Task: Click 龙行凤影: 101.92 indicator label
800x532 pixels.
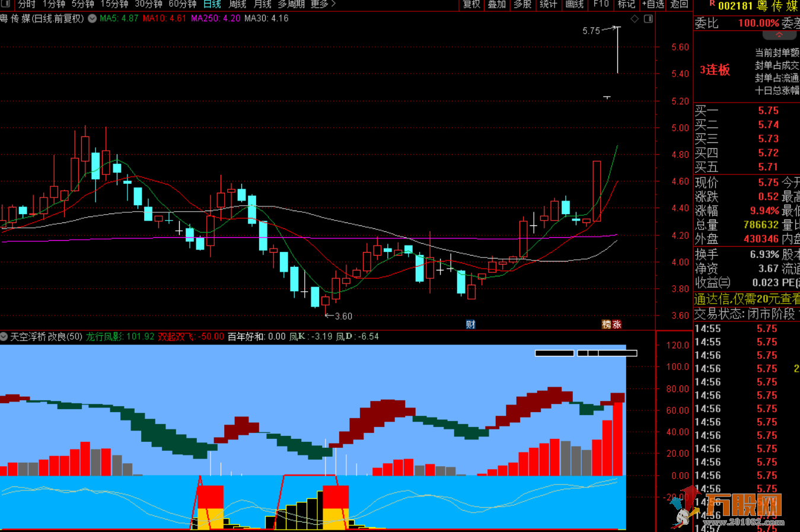Action: click(x=120, y=337)
